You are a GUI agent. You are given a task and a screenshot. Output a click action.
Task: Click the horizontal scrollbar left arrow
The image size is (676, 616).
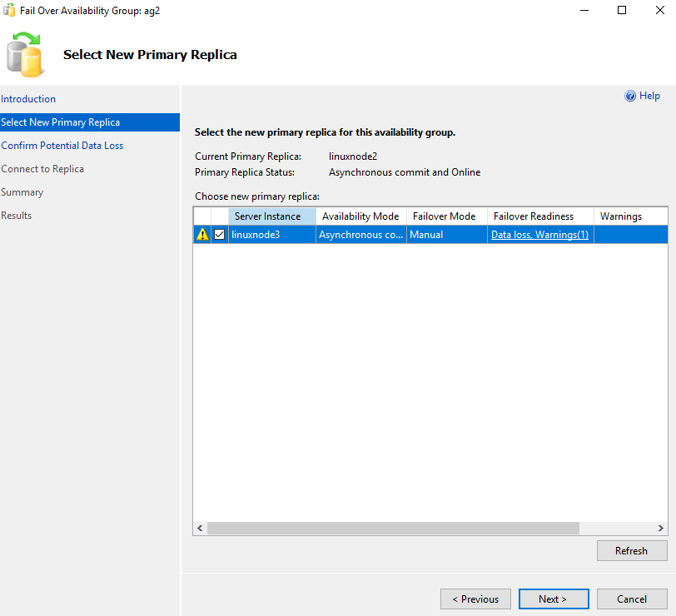click(x=200, y=528)
